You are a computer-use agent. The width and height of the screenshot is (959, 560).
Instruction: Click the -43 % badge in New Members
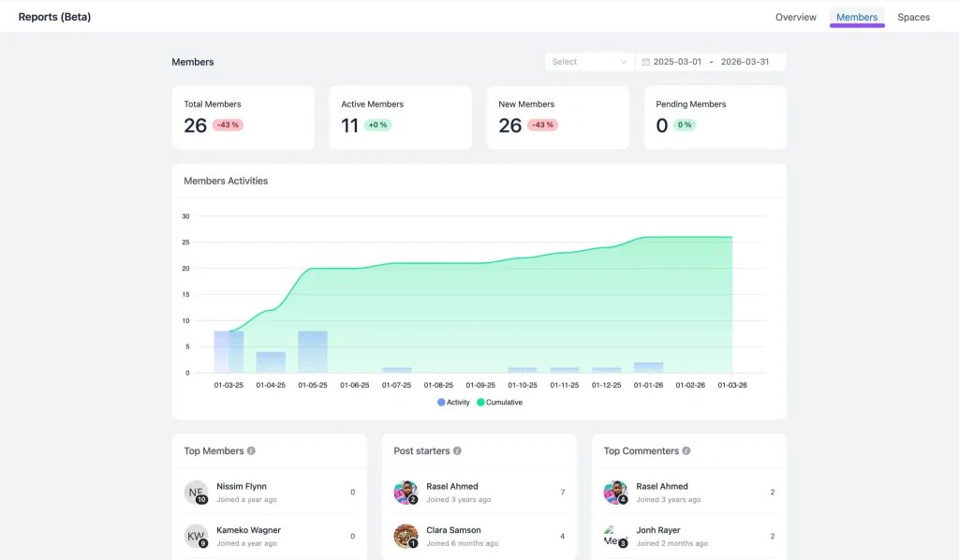coord(542,125)
